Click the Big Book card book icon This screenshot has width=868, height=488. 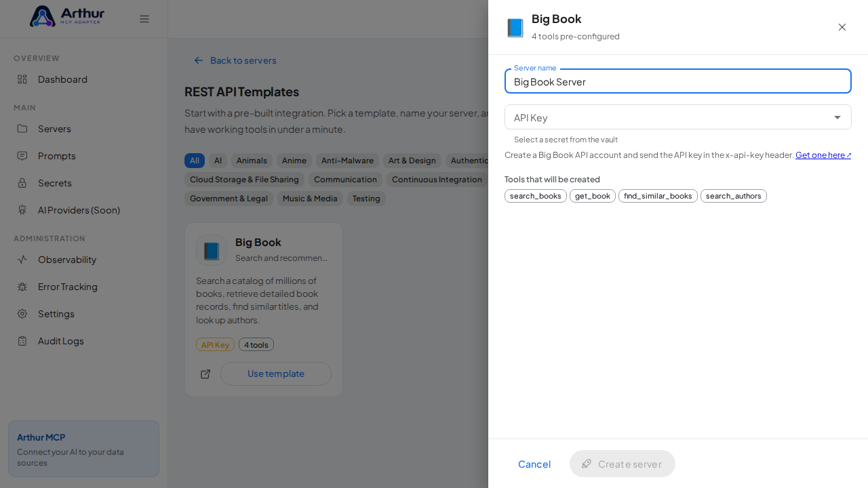(x=212, y=250)
